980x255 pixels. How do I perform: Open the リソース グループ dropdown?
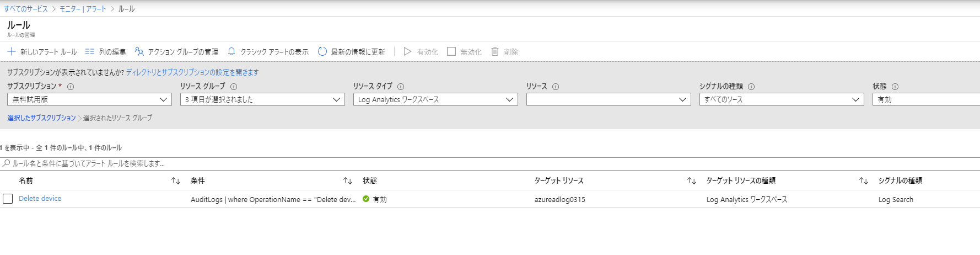(x=262, y=99)
